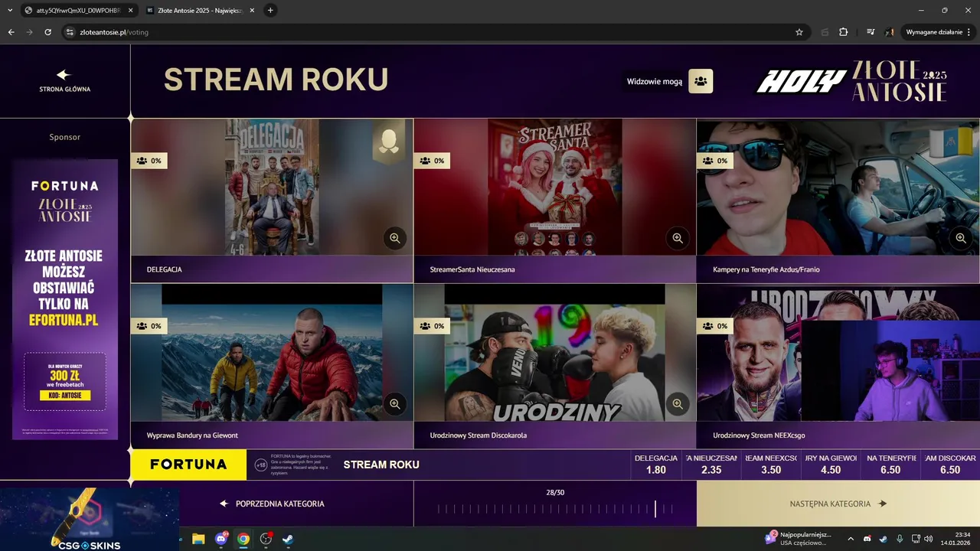The image size is (980, 551).
Task: Magnify Kampery na Teneryfie card
Action: [961, 238]
